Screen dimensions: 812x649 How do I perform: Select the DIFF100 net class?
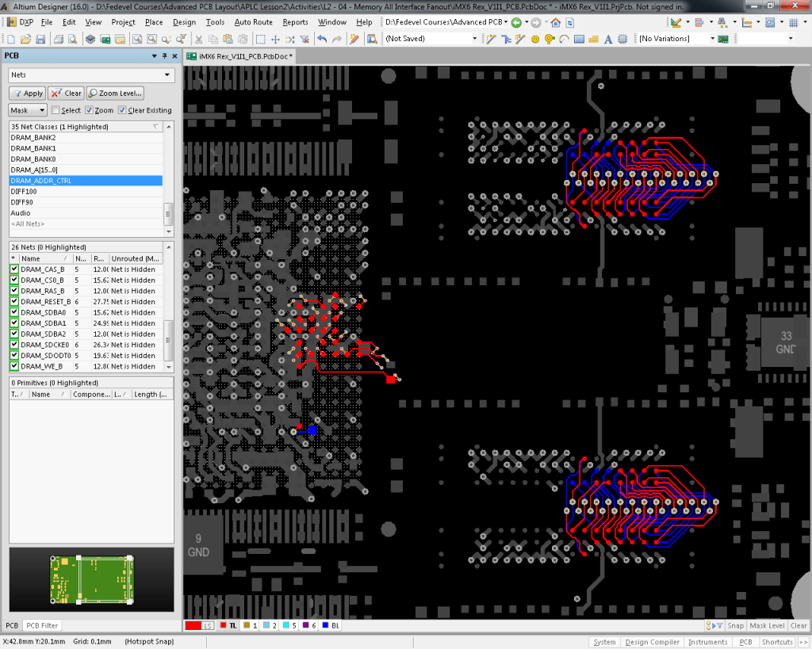(24, 192)
